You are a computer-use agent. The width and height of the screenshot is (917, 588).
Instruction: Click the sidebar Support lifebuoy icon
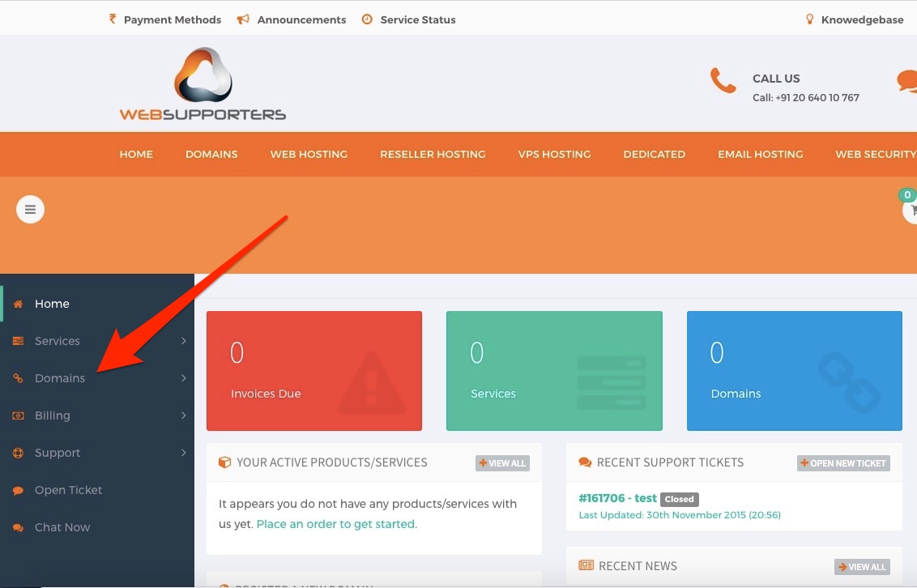(x=18, y=453)
